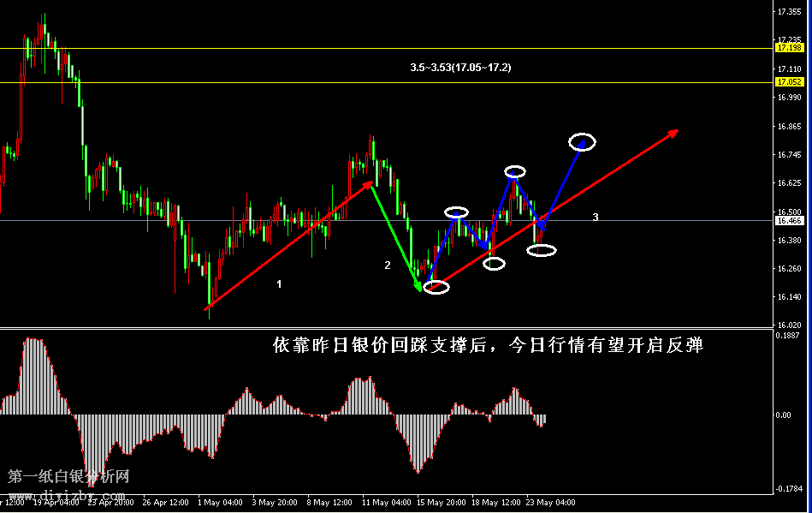Click the 第一纸白银分析网 watermark text
This screenshot has width=812, height=513.
[x=68, y=477]
